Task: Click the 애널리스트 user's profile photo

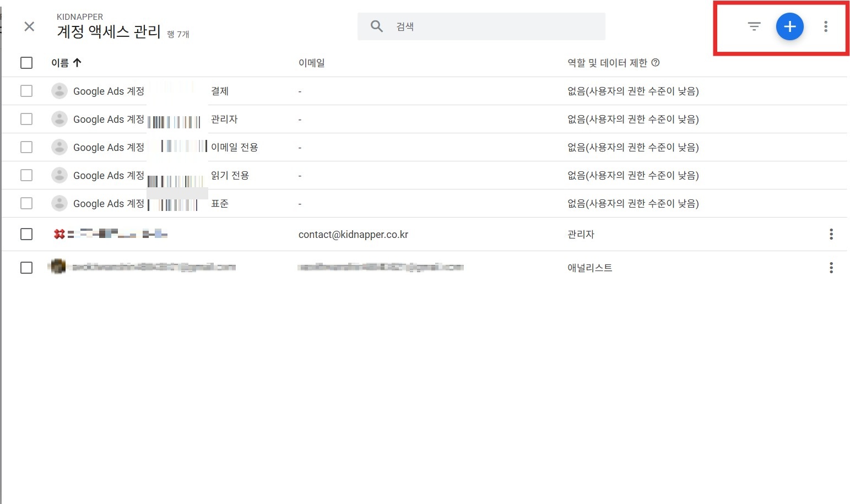Action: 58,267
